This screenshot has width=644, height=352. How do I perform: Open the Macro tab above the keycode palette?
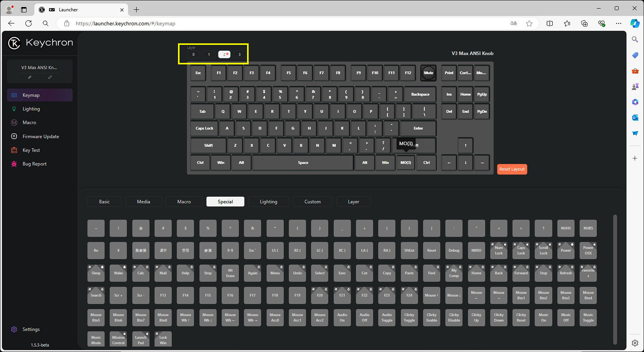click(x=184, y=202)
